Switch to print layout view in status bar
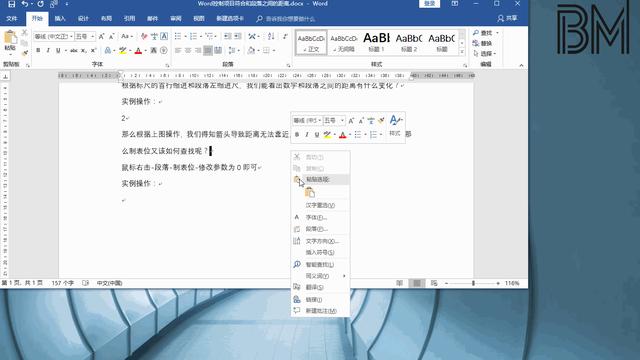 coord(417,283)
